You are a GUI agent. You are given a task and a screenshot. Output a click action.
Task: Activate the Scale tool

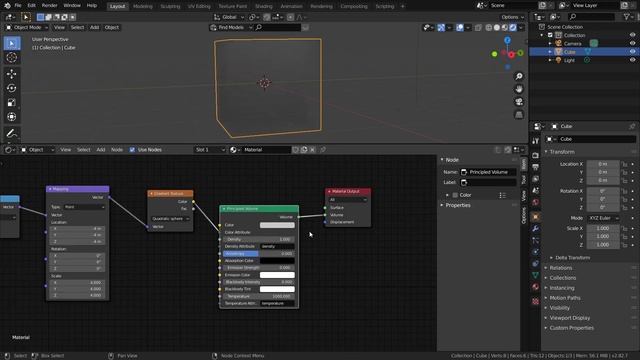pos(12,102)
